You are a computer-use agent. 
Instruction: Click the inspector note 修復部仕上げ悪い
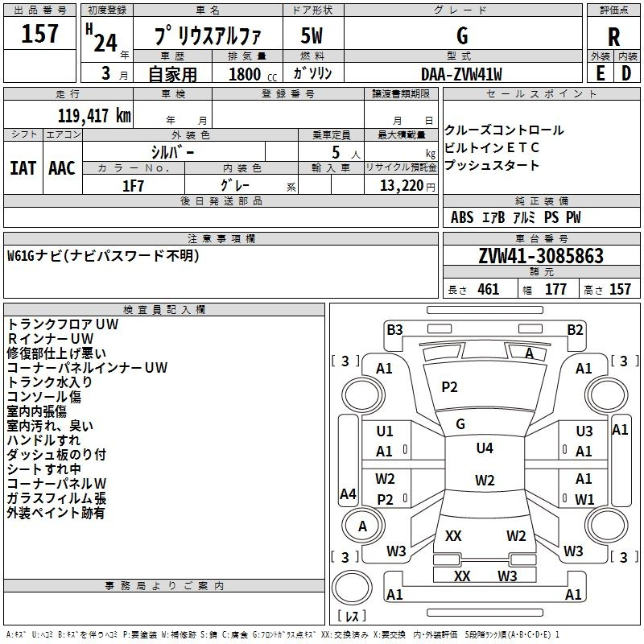click(x=56, y=353)
